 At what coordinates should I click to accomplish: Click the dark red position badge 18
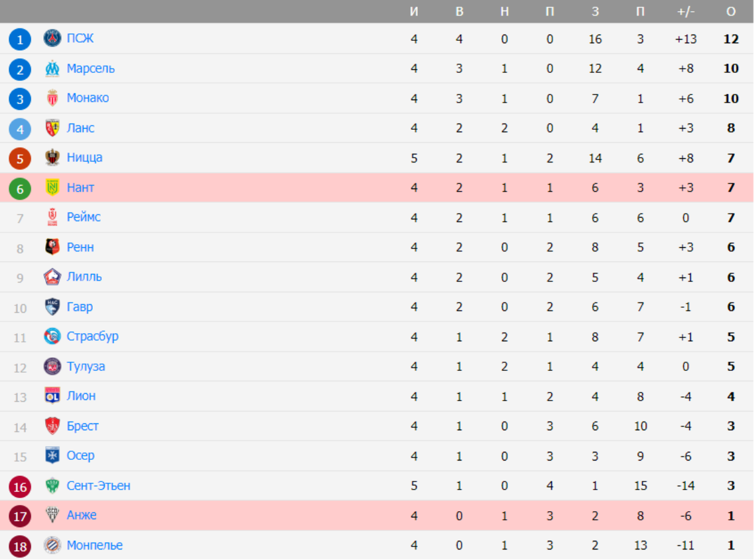click(x=20, y=546)
